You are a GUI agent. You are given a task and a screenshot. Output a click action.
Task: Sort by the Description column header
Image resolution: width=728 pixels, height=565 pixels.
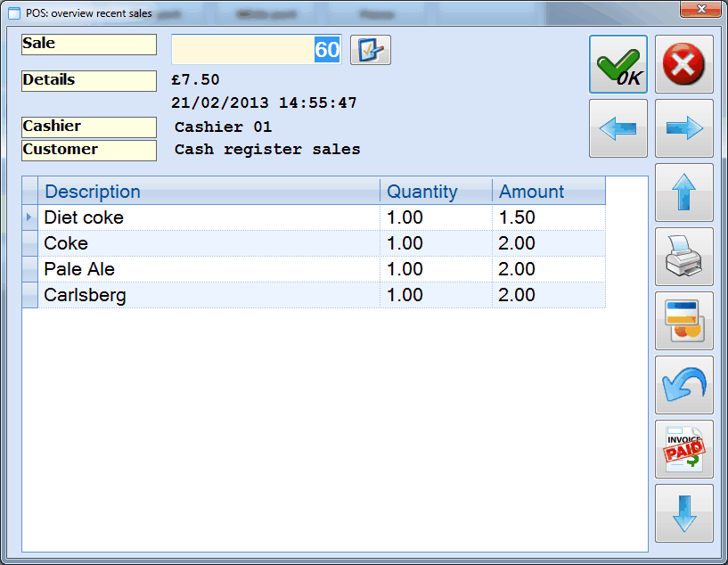tap(209, 192)
